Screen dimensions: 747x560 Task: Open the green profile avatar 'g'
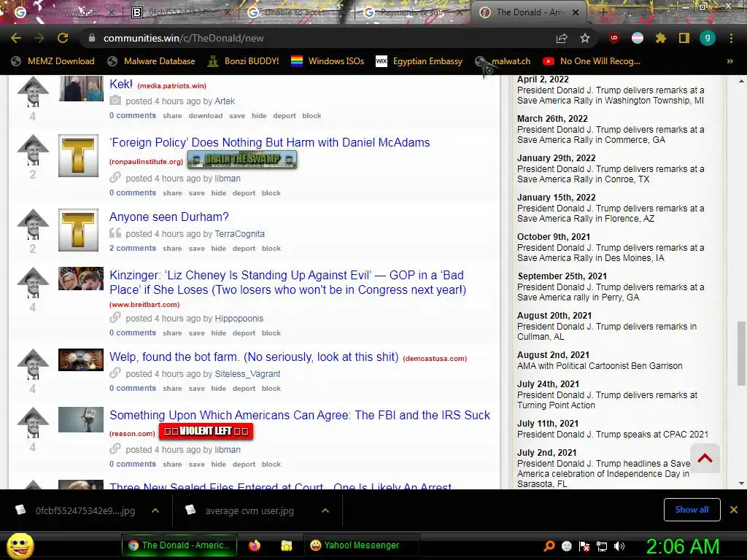[708, 38]
